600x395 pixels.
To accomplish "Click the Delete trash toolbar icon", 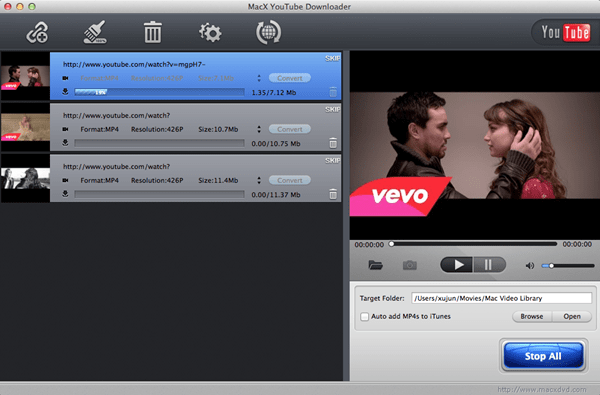I will 152,32.
